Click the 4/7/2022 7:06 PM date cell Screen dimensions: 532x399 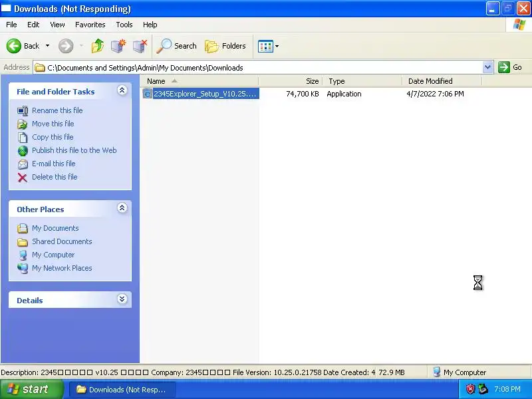pyautogui.click(x=435, y=94)
